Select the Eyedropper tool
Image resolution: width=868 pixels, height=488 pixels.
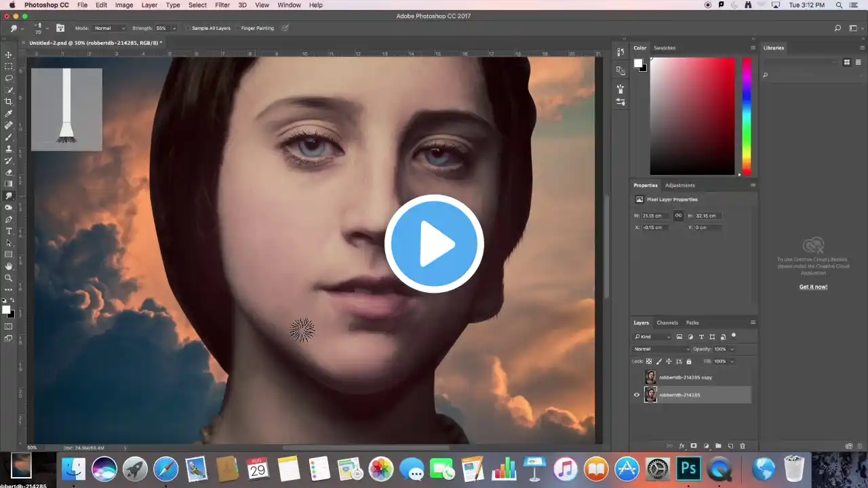click(9, 113)
